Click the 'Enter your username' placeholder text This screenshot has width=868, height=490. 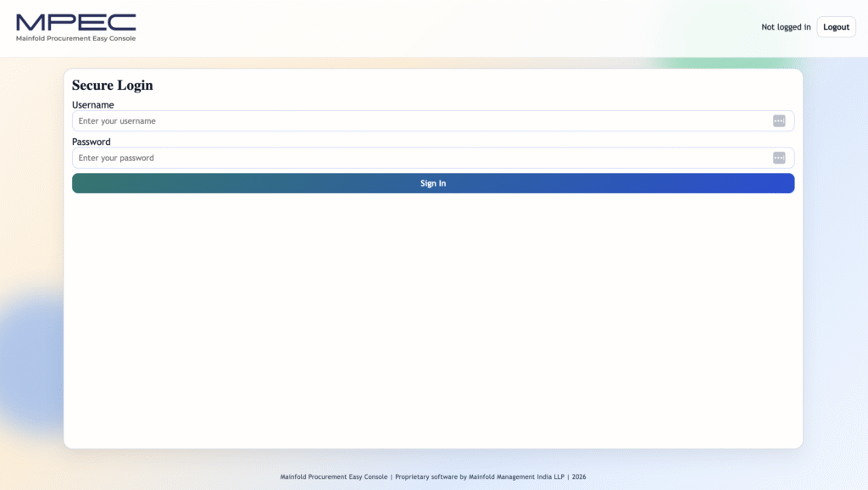tap(117, 121)
